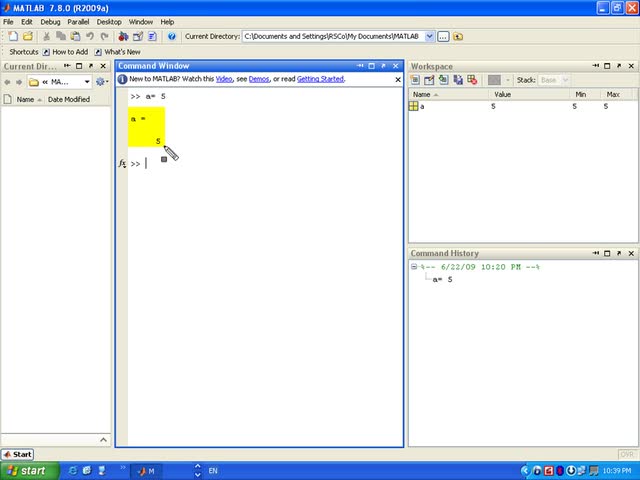Open the Desktop menu

click(109, 22)
